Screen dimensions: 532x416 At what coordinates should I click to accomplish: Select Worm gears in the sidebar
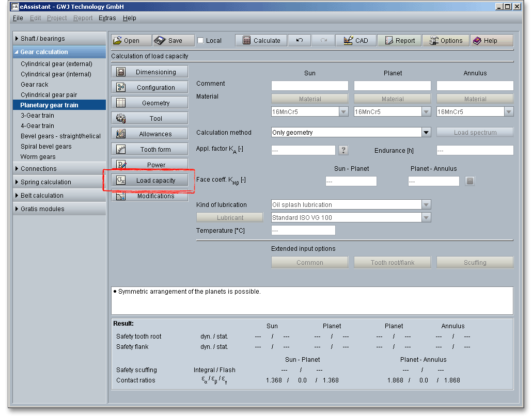(38, 157)
